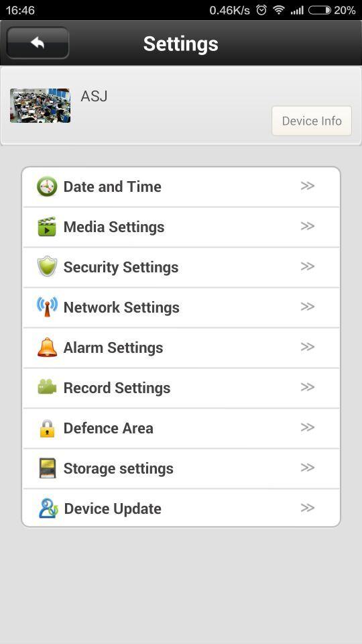Click the clock icon for Date and Time

click(47, 187)
